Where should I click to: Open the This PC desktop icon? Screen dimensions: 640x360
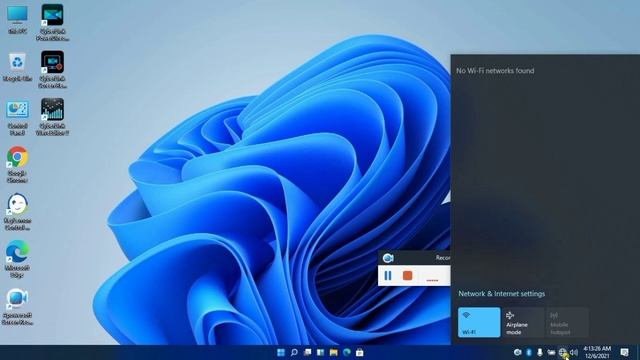coord(17,20)
